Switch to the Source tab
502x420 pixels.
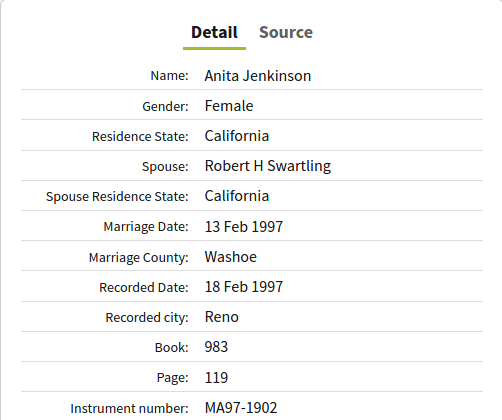(x=286, y=32)
